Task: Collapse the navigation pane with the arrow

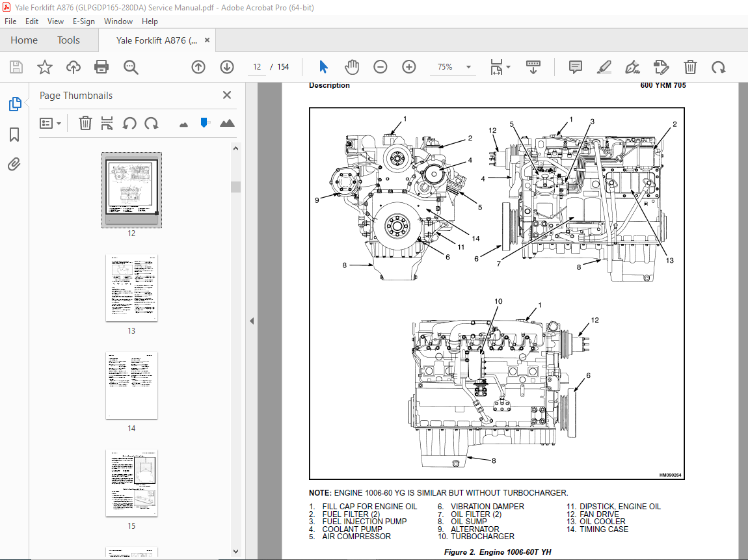Action: [252, 321]
